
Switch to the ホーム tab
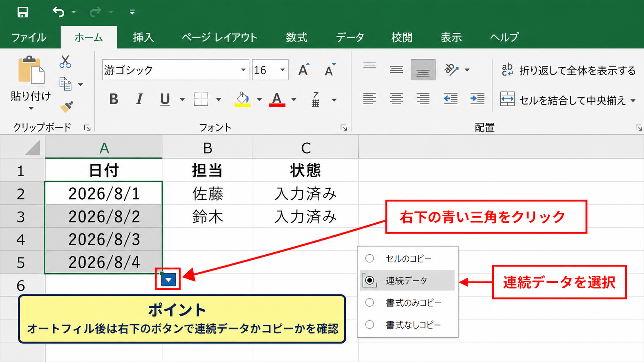tap(89, 37)
